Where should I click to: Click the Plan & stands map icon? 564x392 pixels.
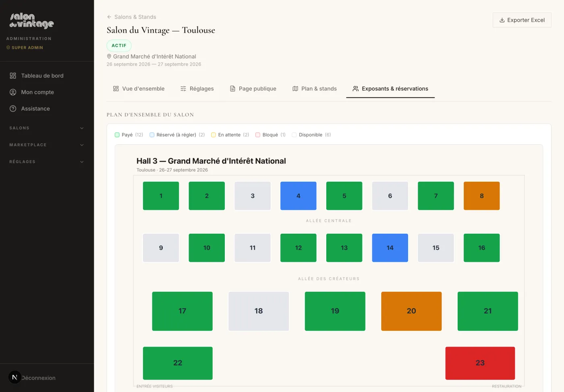pyautogui.click(x=295, y=89)
